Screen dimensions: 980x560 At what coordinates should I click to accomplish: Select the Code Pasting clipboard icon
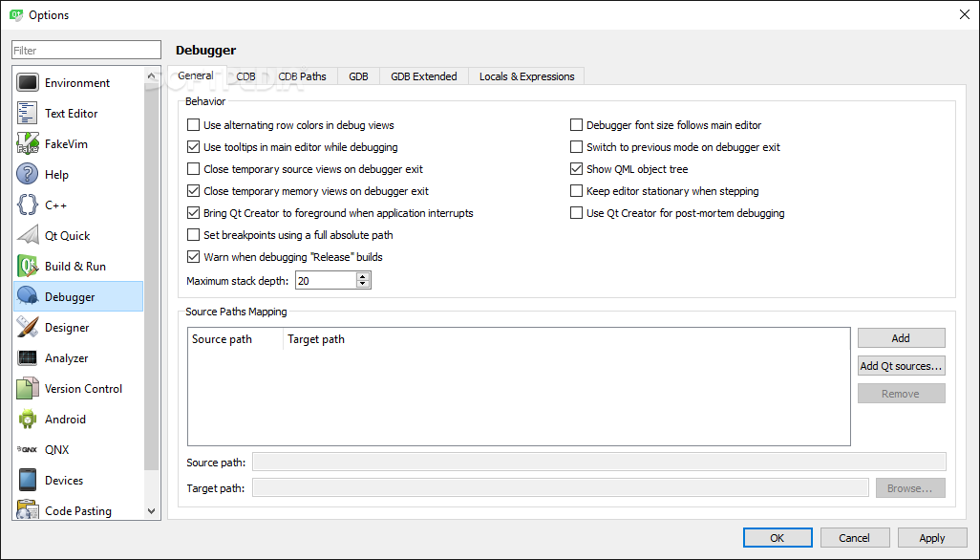coord(28,510)
